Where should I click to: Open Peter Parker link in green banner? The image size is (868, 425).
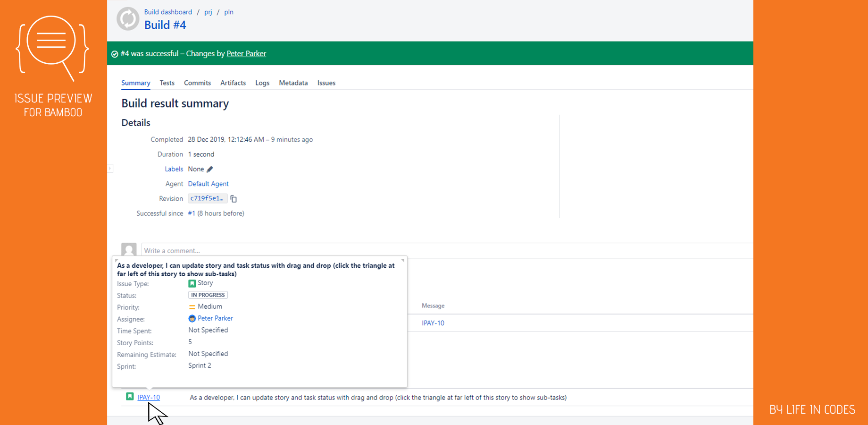246,54
